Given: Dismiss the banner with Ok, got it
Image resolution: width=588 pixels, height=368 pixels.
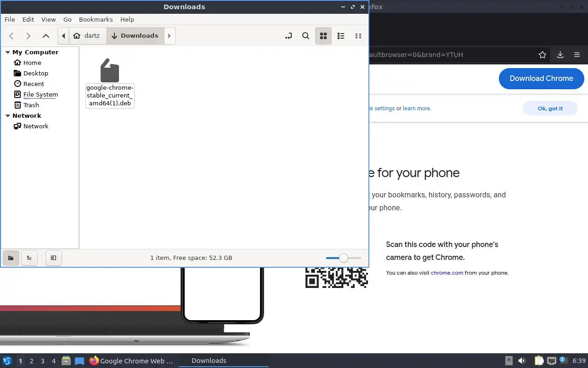Looking at the screenshot, I should pos(550,109).
